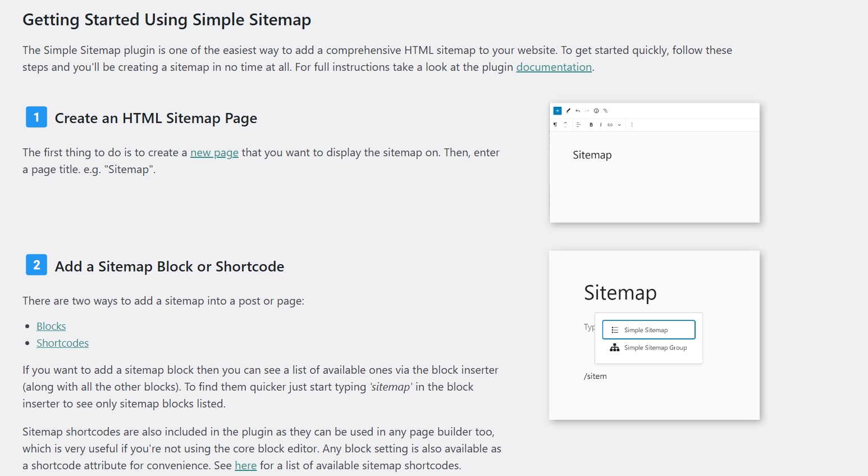868x476 pixels.
Task: Click the paragraph block icon
Action: pos(555,125)
